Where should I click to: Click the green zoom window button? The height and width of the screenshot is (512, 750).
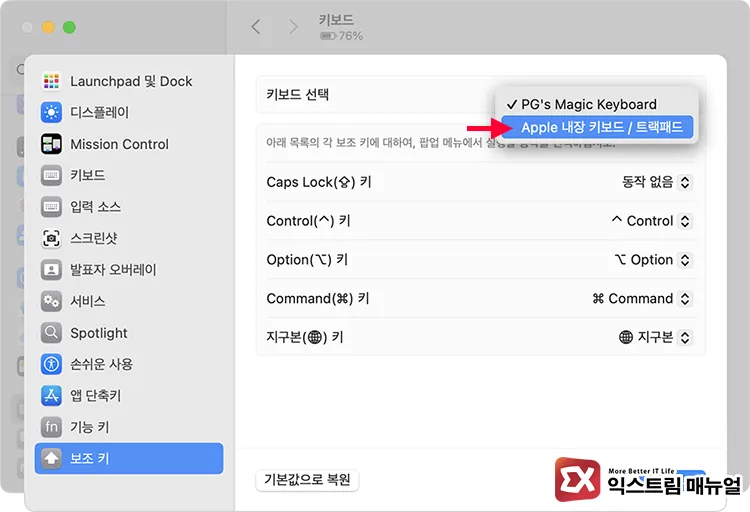point(69,27)
